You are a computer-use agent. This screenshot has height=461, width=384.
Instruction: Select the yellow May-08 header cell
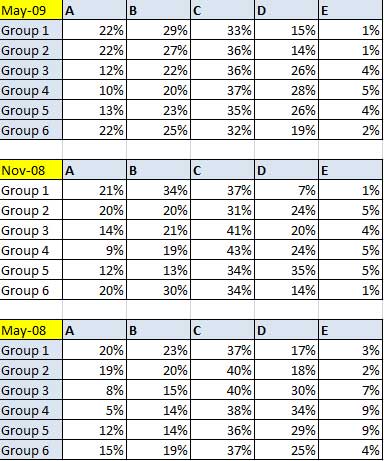[x=31, y=330]
